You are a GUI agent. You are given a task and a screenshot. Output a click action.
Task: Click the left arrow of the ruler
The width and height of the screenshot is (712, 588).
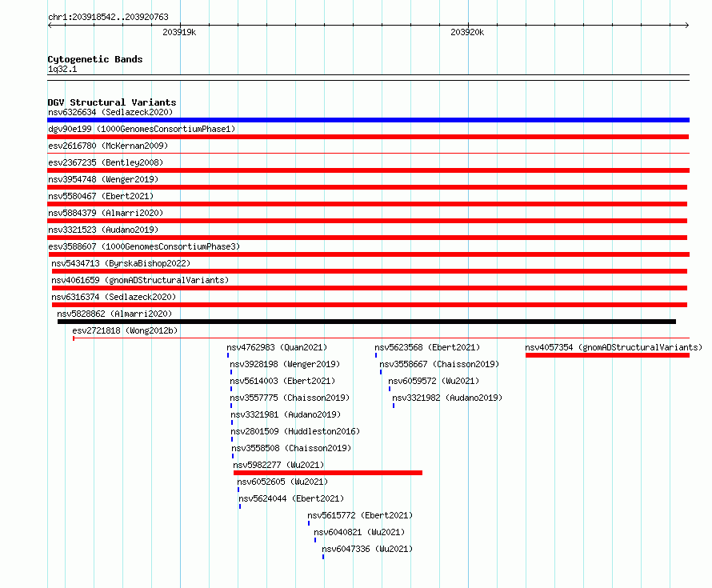point(50,25)
